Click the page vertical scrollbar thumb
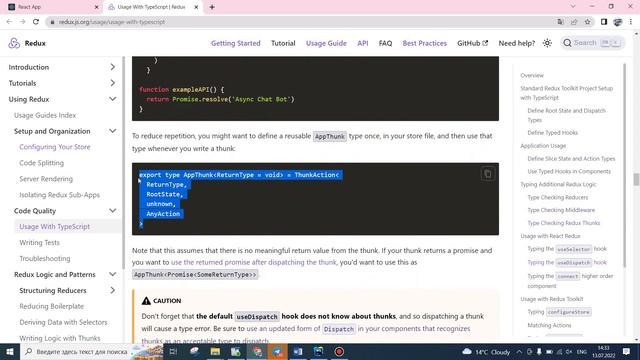640x360 pixels. tap(636, 179)
